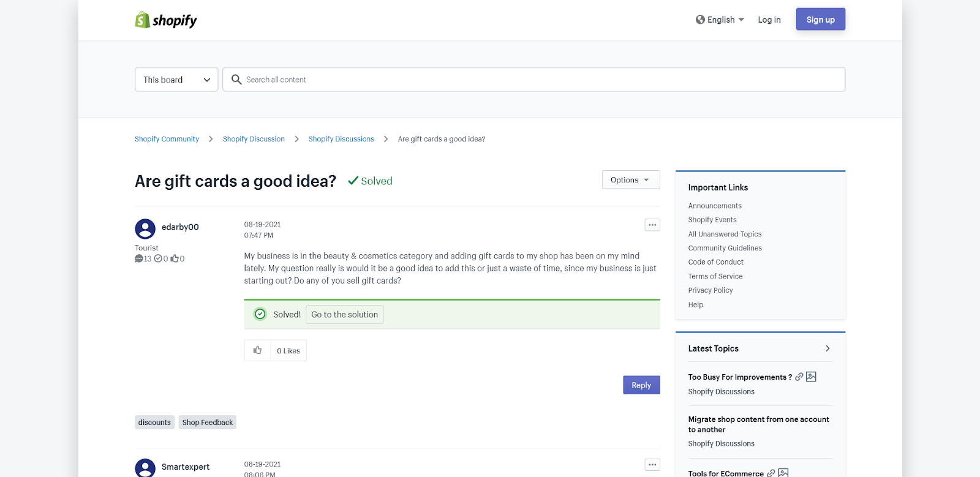Open three-dot menu on Smartexpert's post

652,465
